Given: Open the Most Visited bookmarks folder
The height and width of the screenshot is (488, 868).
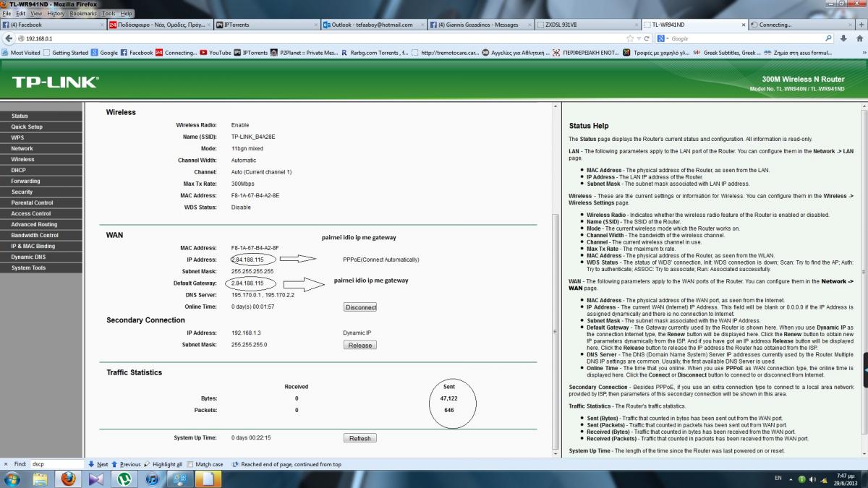Looking at the screenshot, I should pyautogui.click(x=21, y=53).
